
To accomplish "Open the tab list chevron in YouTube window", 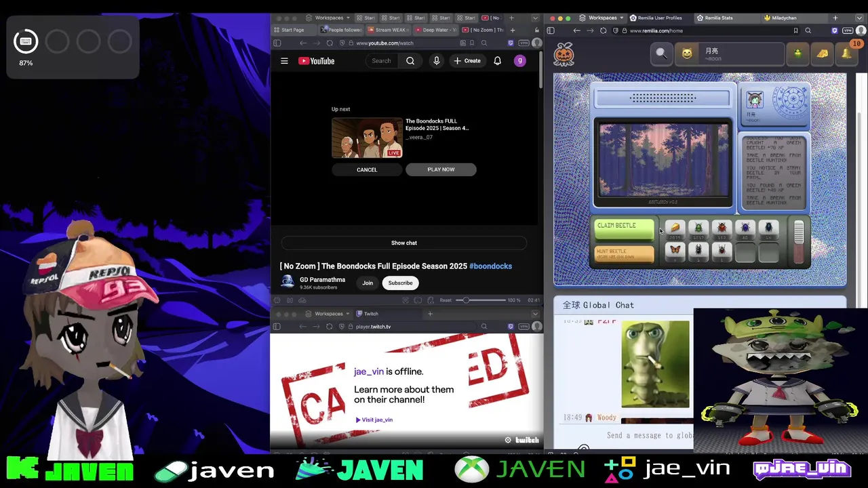I will point(536,18).
